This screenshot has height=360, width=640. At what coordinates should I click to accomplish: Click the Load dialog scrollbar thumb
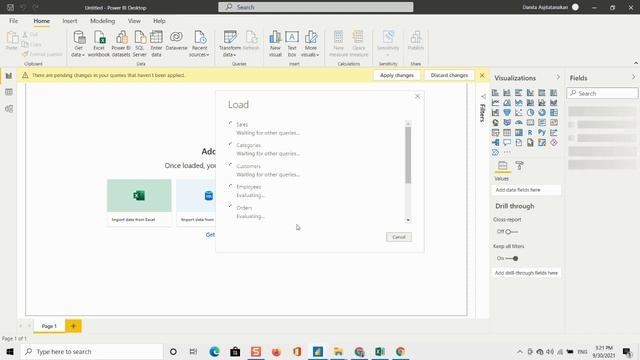tap(408, 155)
